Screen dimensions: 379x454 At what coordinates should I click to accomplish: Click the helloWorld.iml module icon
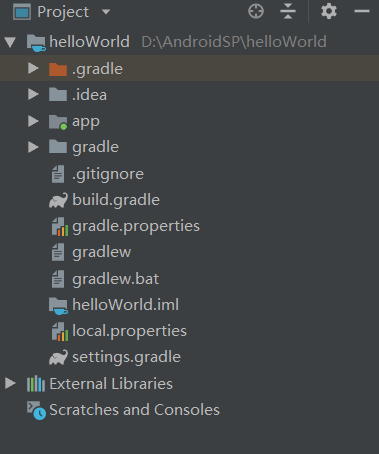[x=58, y=306]
